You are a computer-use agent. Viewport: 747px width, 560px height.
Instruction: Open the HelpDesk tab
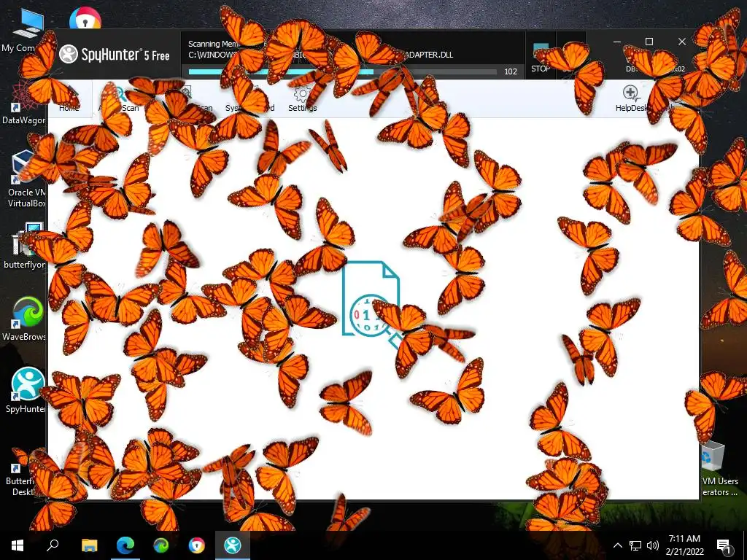tap(631, 99)
